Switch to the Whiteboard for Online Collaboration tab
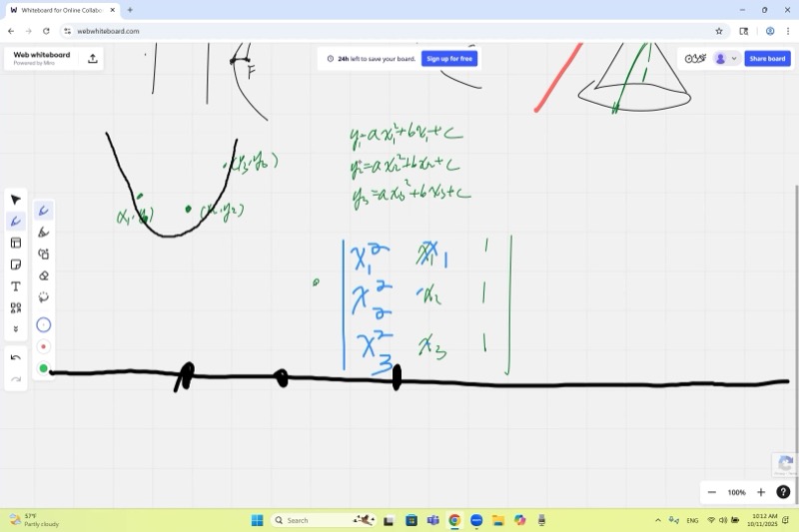799x532 pixels. [60, 10]
